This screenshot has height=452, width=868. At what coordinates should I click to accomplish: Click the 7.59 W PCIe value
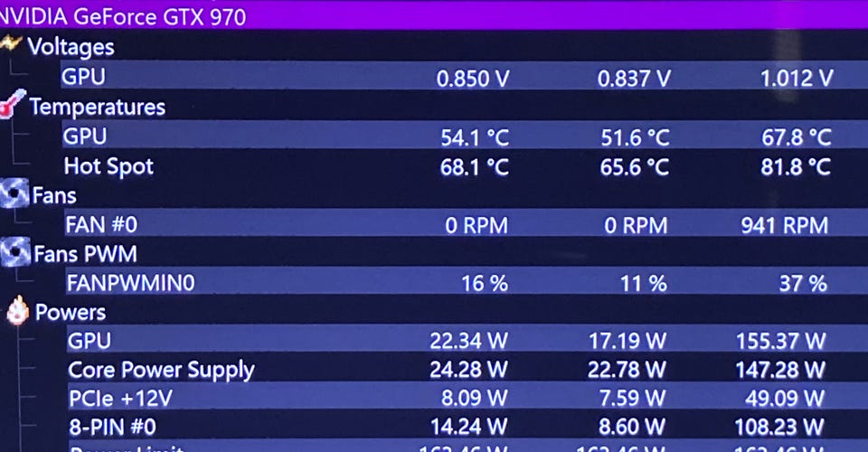point(633,398)
